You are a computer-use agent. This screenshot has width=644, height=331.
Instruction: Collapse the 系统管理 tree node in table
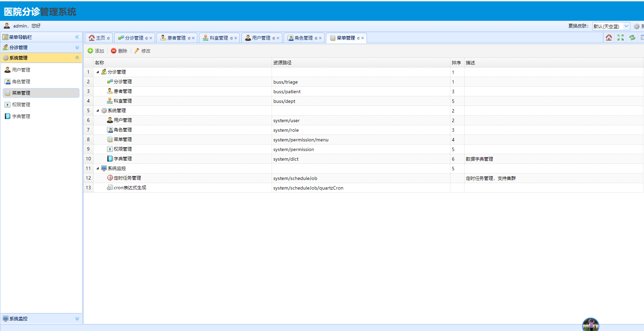tap(98, 110)
